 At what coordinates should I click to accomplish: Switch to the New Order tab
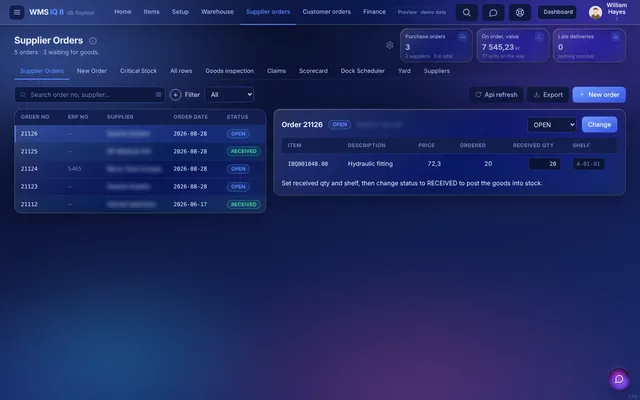(92, 71)
